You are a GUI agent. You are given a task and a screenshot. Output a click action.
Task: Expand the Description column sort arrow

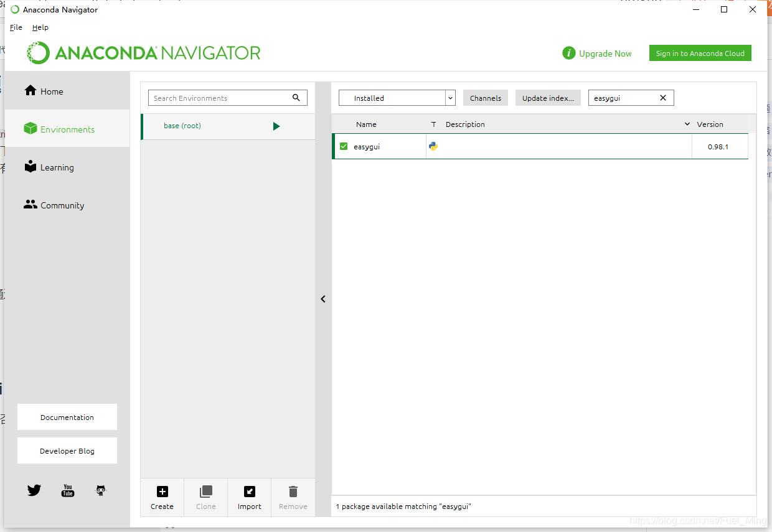click(x=687, y=124)
